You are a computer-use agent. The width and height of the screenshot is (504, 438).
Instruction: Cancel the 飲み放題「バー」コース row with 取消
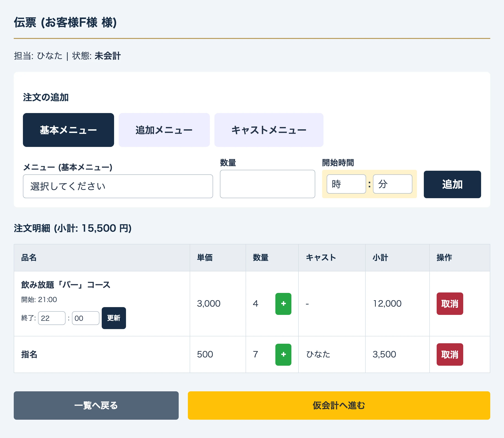point(450,304)
